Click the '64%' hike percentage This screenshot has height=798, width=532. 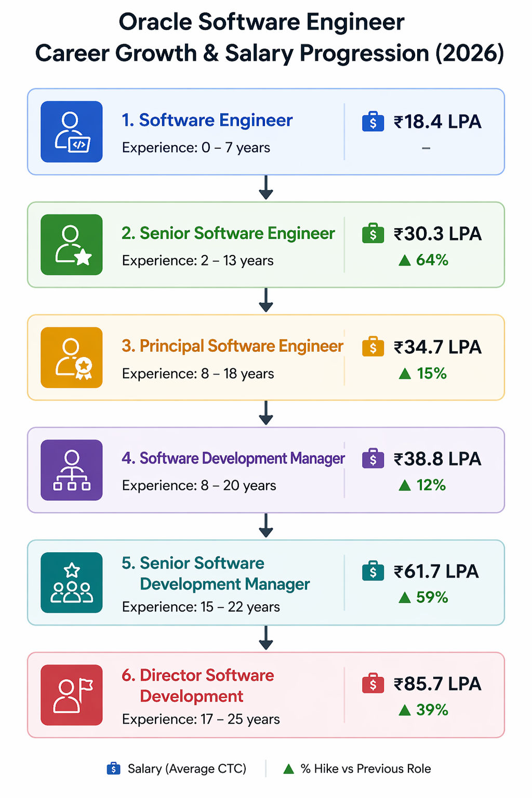click(432, 260)
